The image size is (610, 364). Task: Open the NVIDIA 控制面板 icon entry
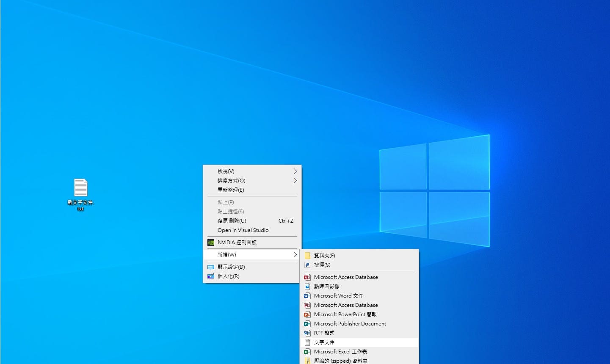(211, 243)
